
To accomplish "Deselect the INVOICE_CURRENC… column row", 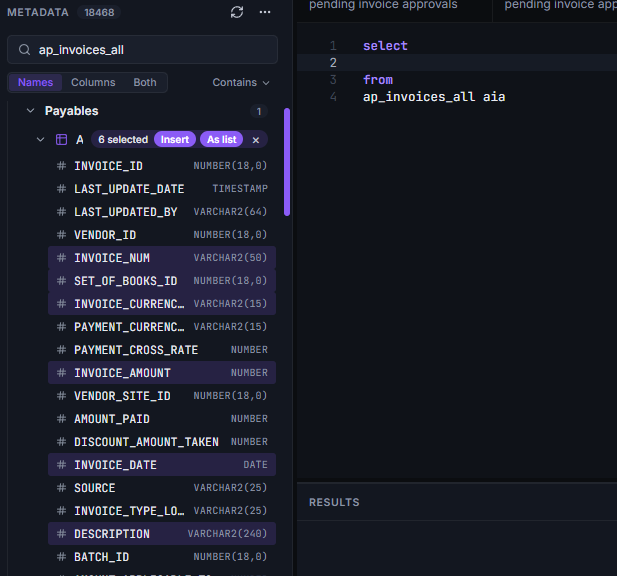I will point(162,304).
